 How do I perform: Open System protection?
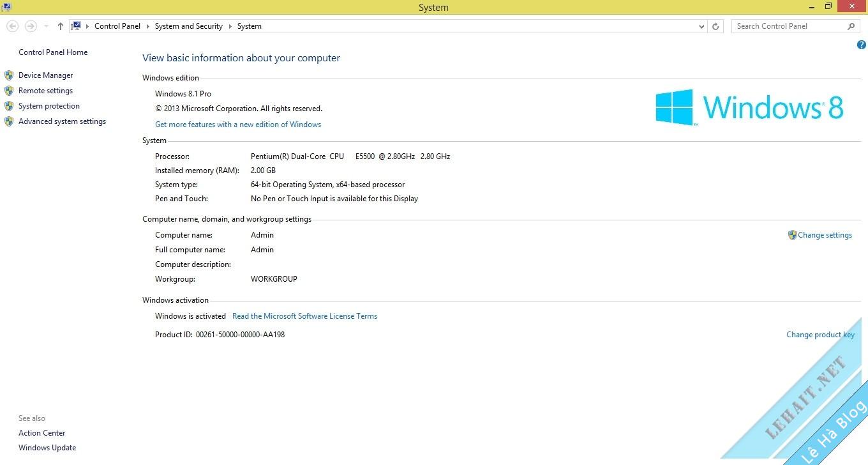49,106
